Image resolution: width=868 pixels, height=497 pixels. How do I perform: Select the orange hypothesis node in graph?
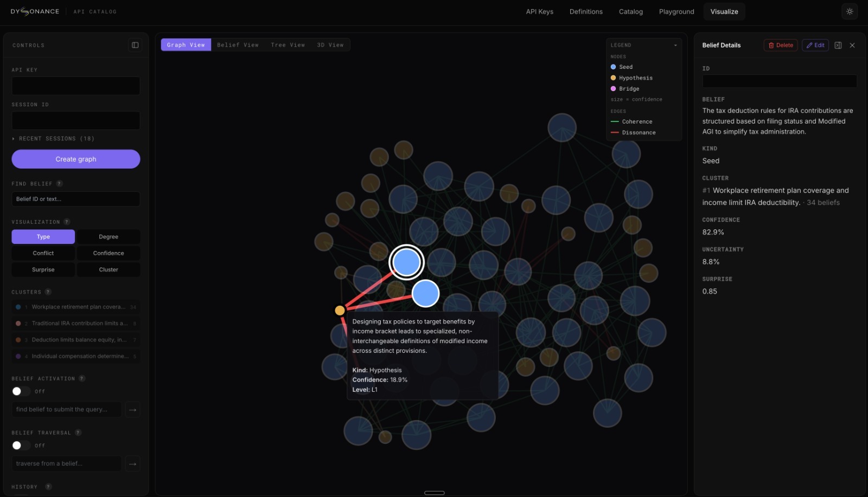340,311
